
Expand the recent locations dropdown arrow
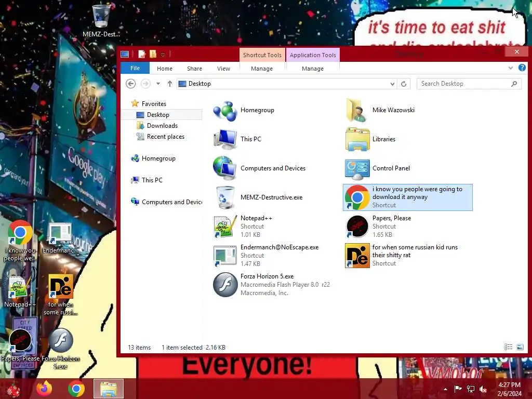[x=158, y=84]
